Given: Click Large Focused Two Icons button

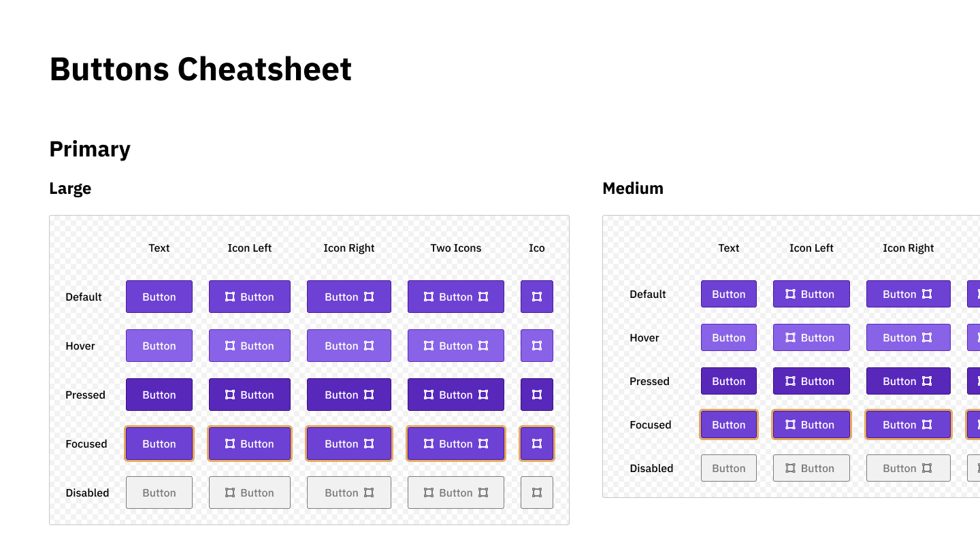Looking at the screenshot, I should tap(456, 444).
